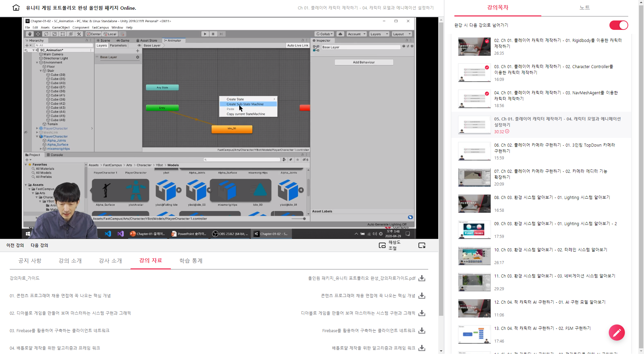Toggle the Animator eye visibility icon
The image size is (644, 354).
click(x=139, y=45)
